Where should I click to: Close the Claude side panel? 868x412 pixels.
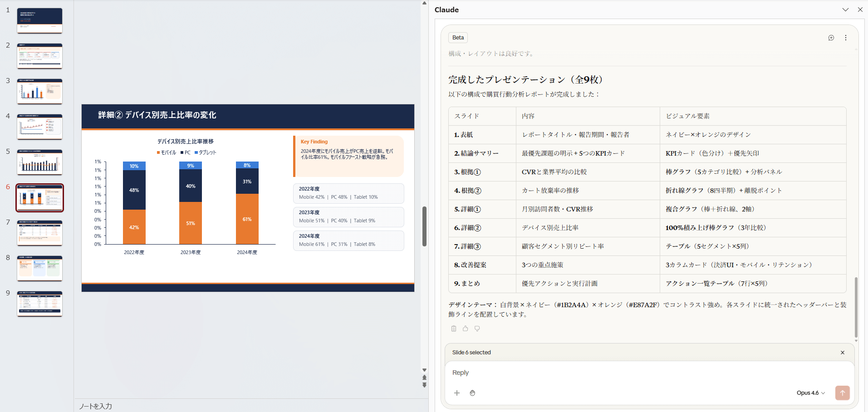pos(860,10)
